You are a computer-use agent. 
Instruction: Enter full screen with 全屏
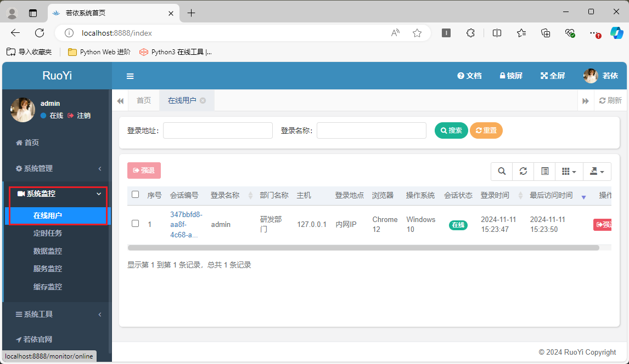(552, 76)
